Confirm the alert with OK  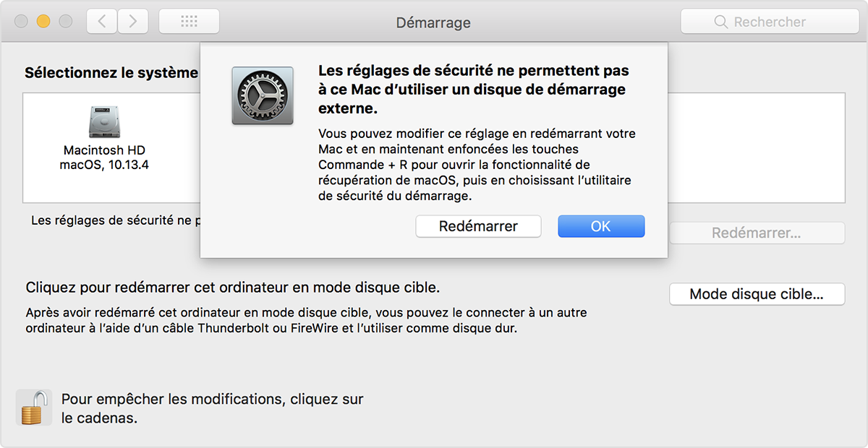[x=601, y=226]
